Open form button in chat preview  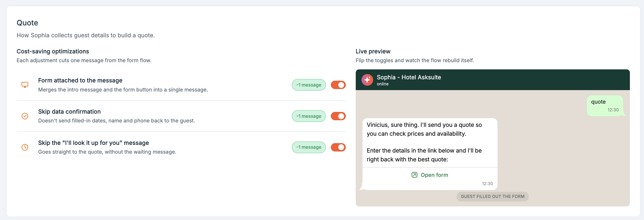(430, 175)
